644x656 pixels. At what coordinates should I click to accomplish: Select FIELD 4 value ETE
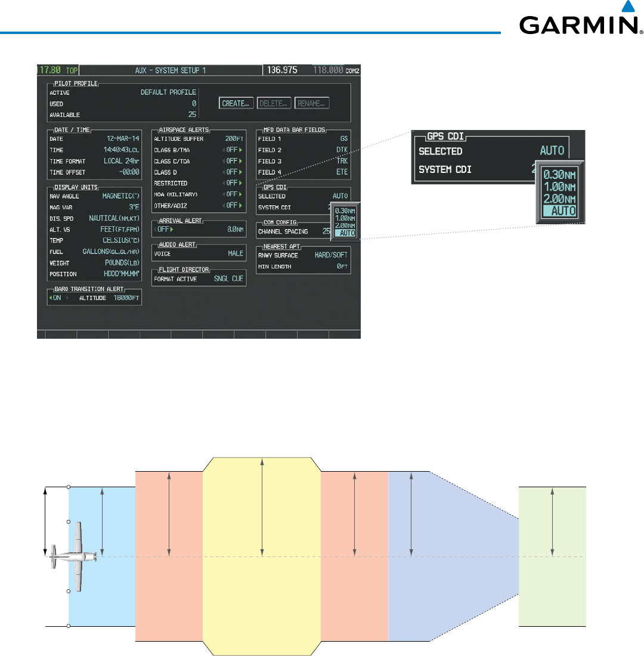[x=342, y=172]
